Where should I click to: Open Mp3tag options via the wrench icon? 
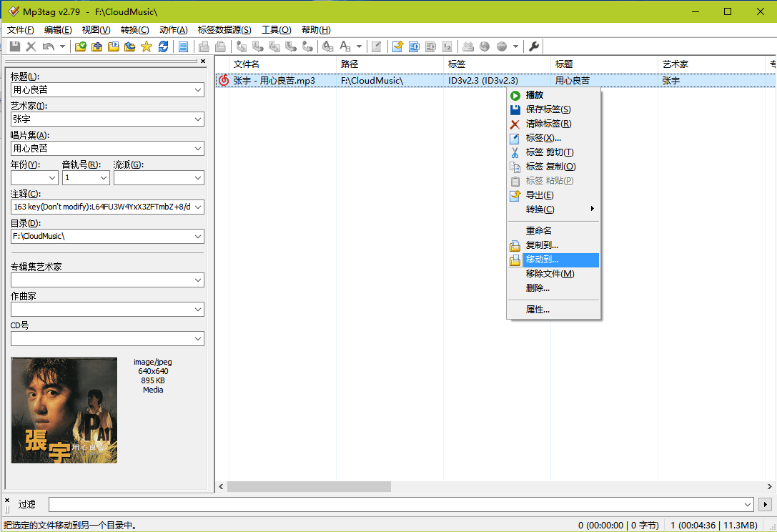coord(533,46)
